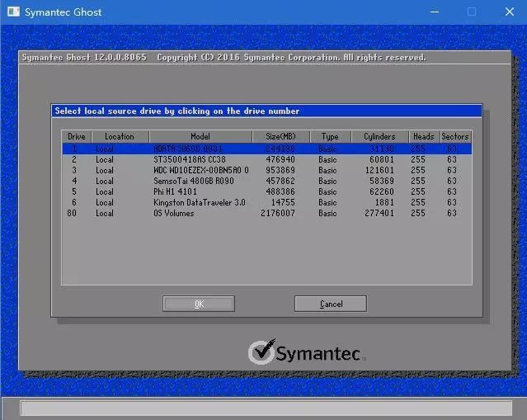Screen dimensions: 527x420
Task: Click the Drive column header
Action: pyautogui.click(x=77, y=136)
